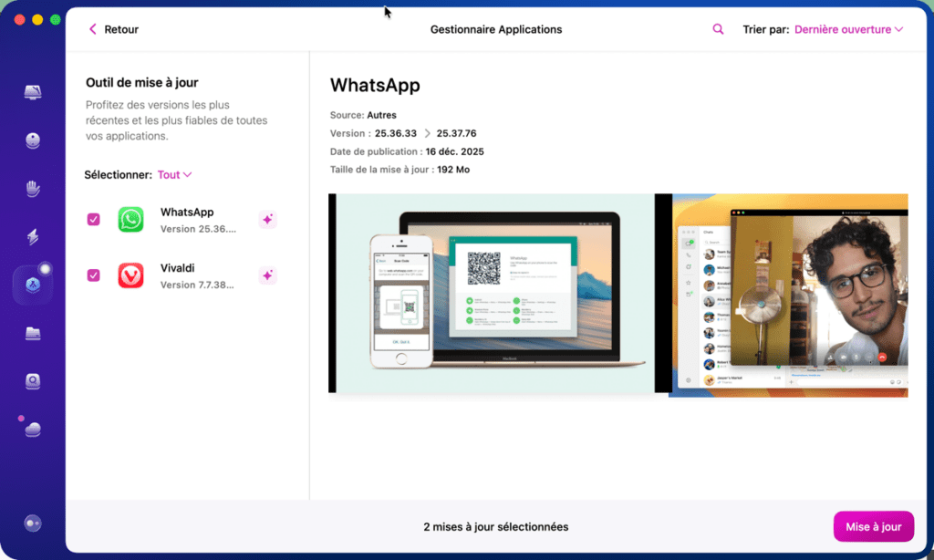This screenshot has width=934, height=560.
Task: Open the disk drive icon in the sidebar
Action: click(33, 379)
